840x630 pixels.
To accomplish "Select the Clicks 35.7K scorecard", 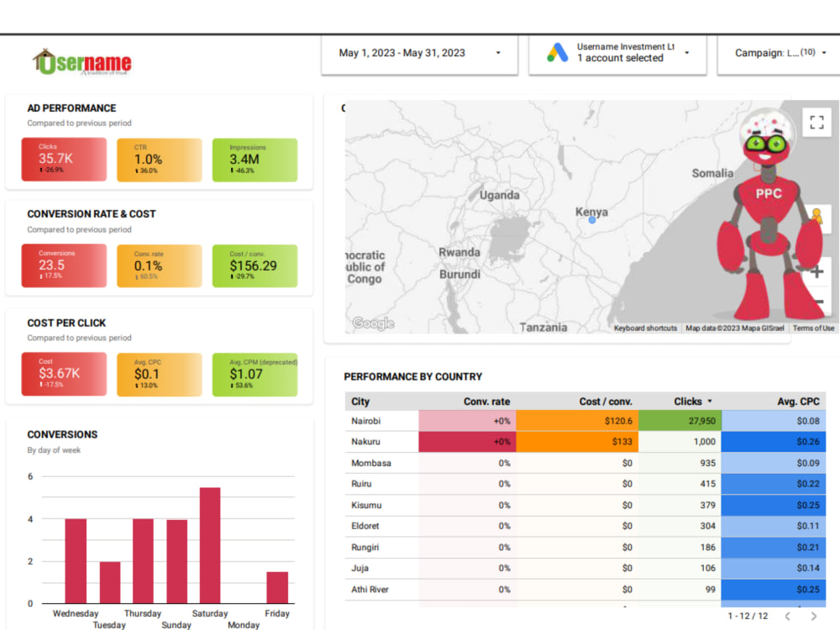I will [x=64, y=159].
